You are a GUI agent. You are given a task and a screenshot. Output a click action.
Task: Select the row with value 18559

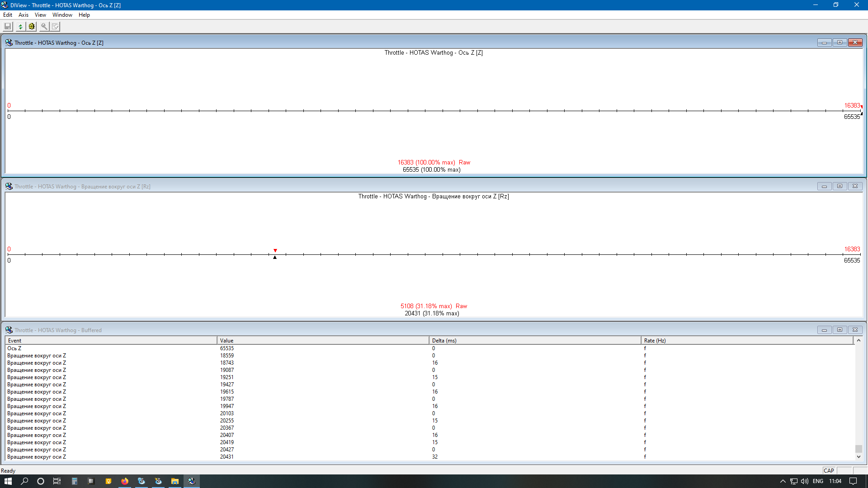(429, 356)
